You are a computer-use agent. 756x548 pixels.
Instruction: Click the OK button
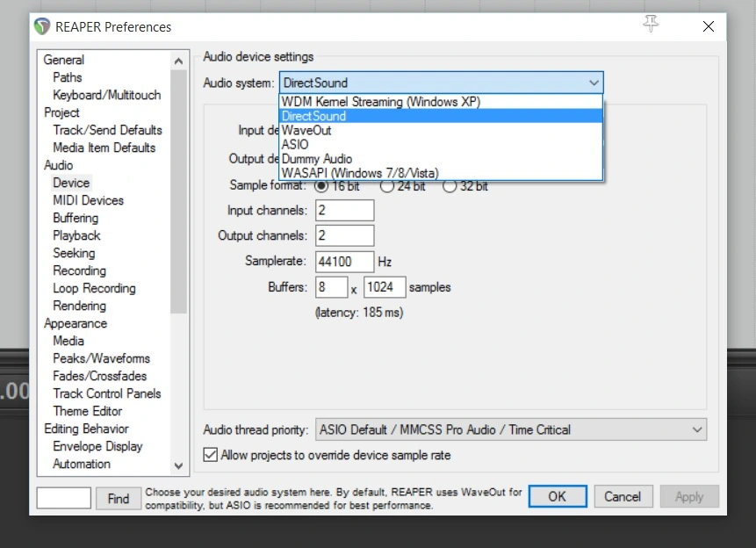(x=558, y=496)
